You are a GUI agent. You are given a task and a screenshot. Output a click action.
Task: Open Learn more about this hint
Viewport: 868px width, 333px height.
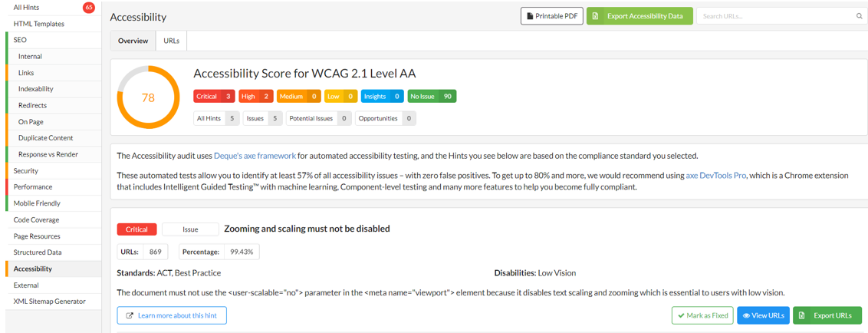[172, 315]
